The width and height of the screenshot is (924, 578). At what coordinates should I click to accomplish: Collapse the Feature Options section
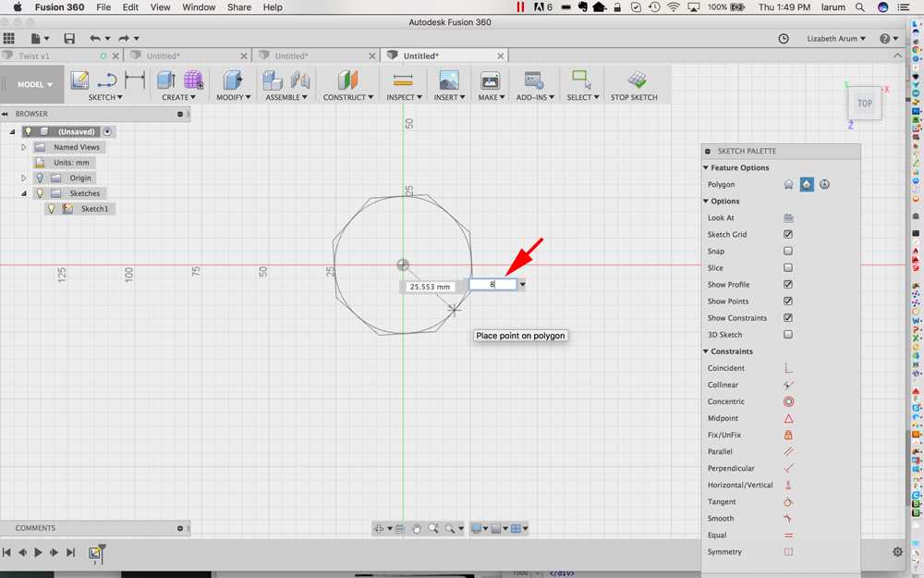[706, 168]
